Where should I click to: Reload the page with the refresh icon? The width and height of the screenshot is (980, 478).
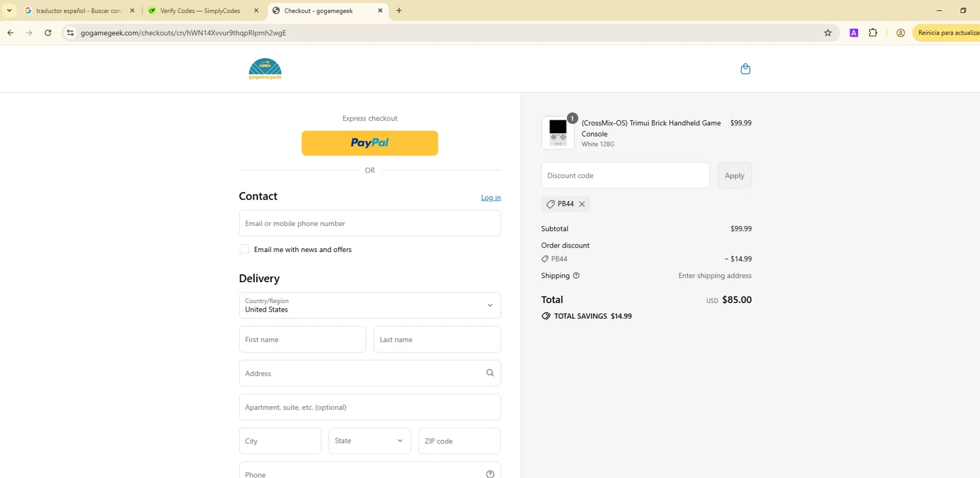[48, 33]
